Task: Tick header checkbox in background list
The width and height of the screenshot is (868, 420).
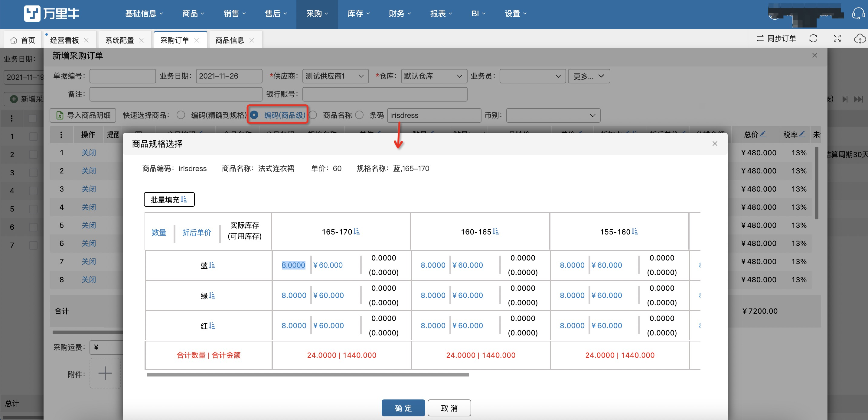Action: tap(33, 118)
